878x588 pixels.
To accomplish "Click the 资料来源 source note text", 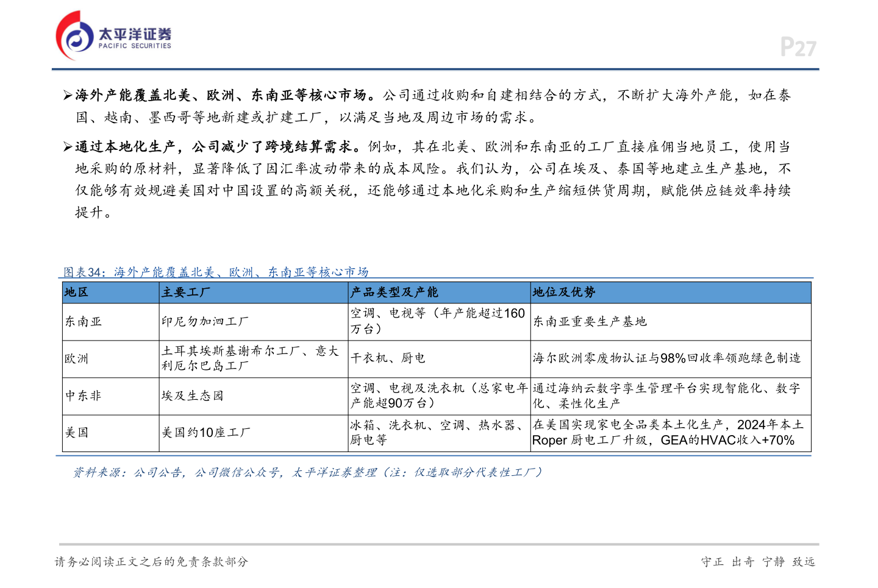I will (x=307, y=472).
